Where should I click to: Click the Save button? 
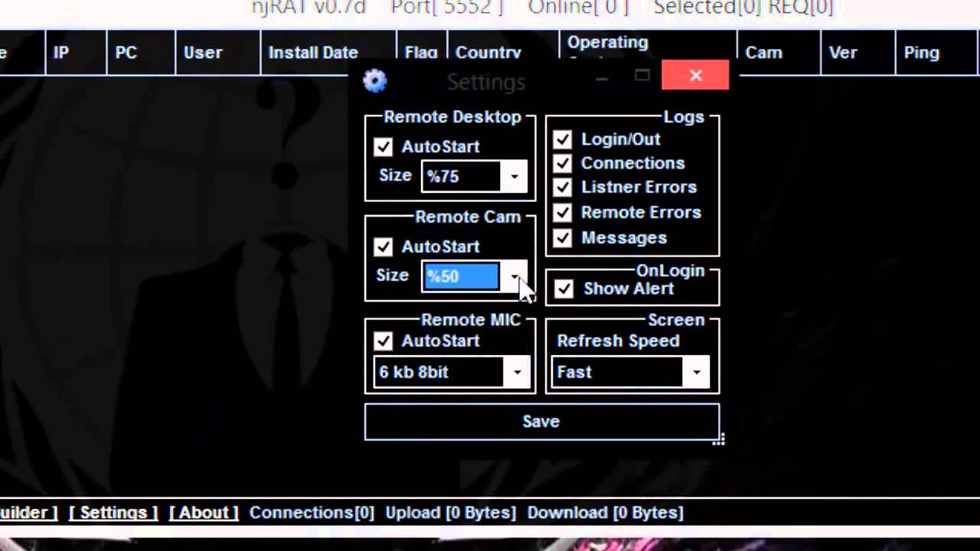point(541,422)
